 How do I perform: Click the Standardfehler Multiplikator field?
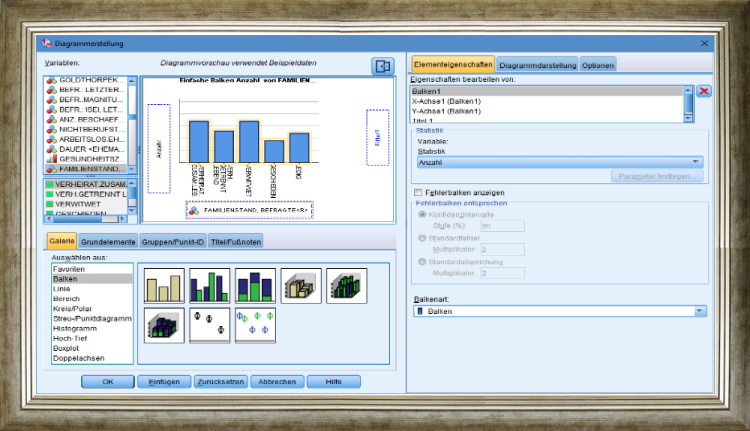502,249
